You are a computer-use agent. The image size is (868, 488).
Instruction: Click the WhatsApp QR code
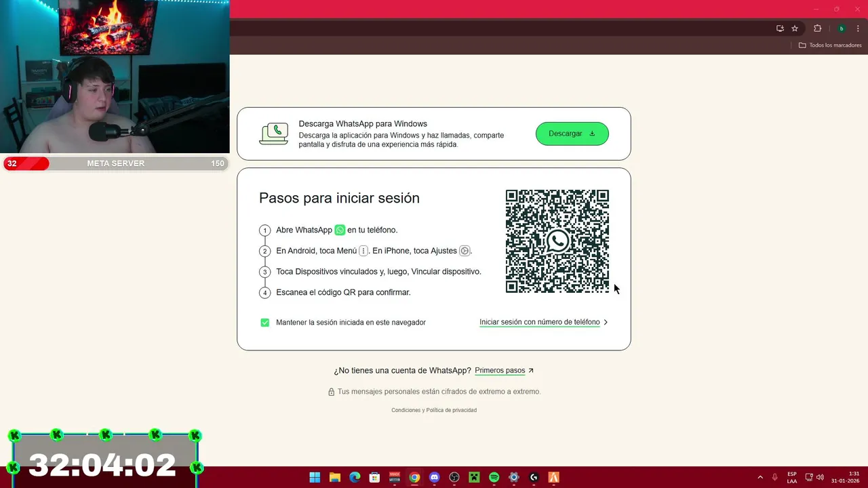pyautogui.click(x=557, y=241)
